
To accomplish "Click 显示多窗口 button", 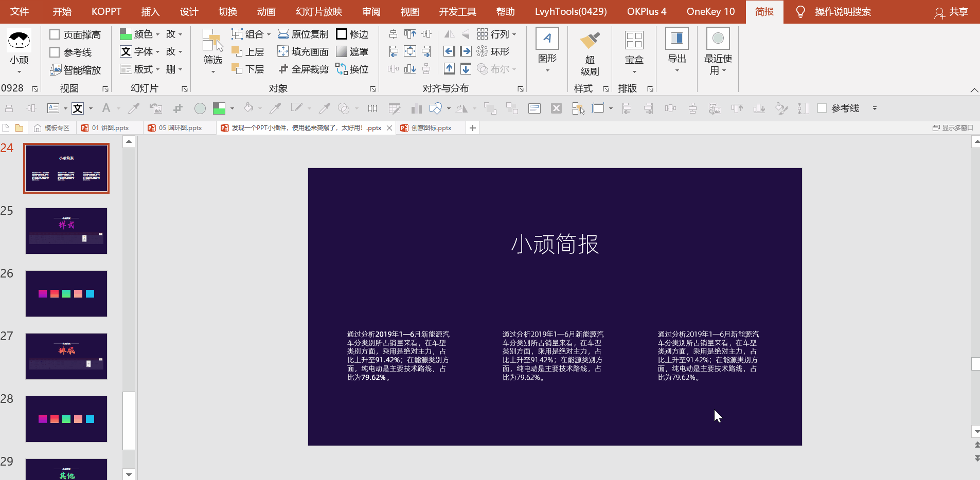I will pos(952,128).
